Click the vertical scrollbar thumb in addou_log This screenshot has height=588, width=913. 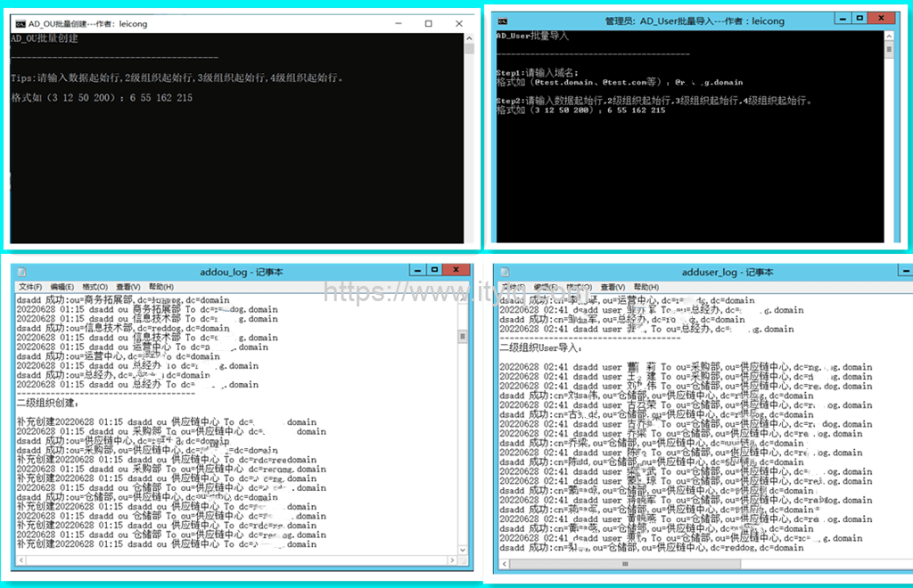coord(461,337)
